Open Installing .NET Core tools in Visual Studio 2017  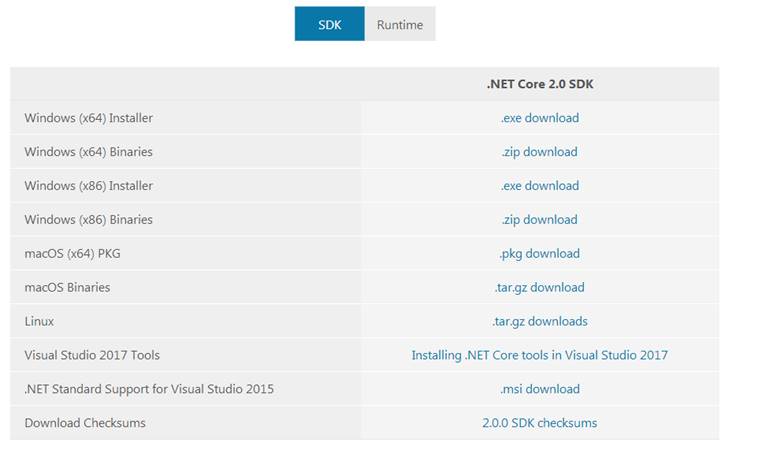pos(539,355)
